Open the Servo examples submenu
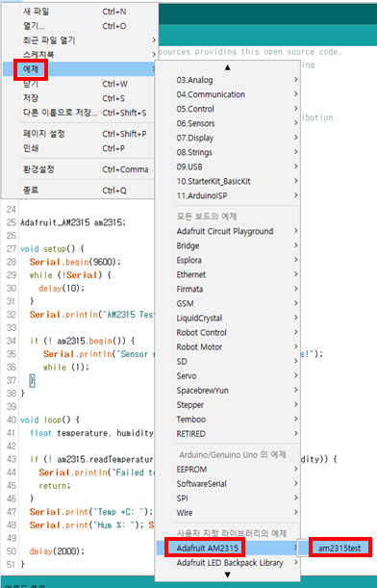Image resolution: width=377 pixels, height=588 pixels. tap(228, 375)
